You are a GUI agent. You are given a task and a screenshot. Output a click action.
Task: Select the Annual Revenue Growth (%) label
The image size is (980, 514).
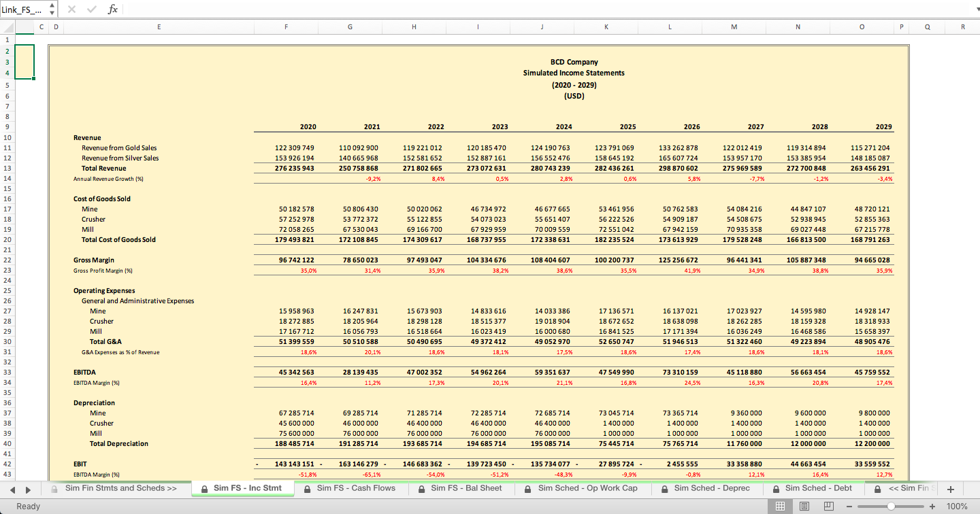click(108, 179)
